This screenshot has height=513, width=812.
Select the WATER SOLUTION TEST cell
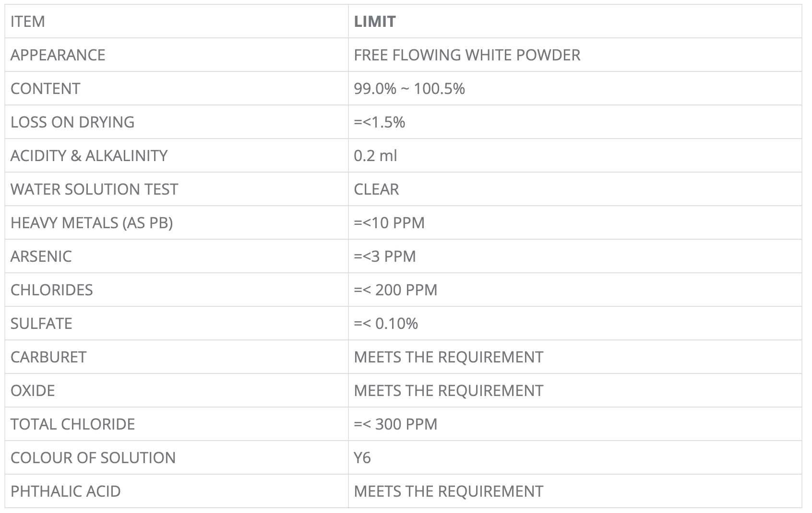coord(94,189)
